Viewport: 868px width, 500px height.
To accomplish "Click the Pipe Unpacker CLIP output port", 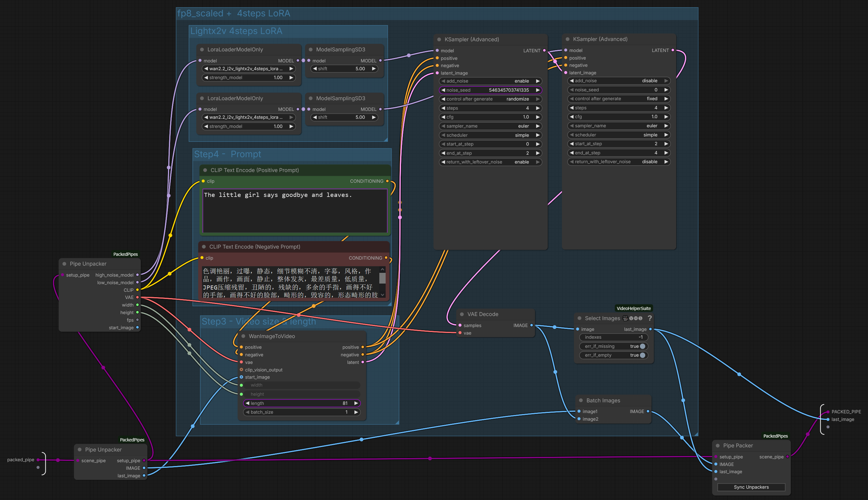I will click(137, 290).
